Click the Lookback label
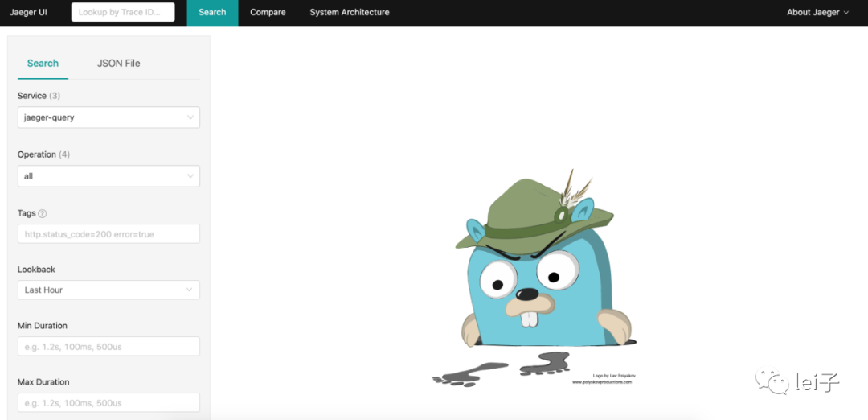868x420 pixels. click(36, 270)
